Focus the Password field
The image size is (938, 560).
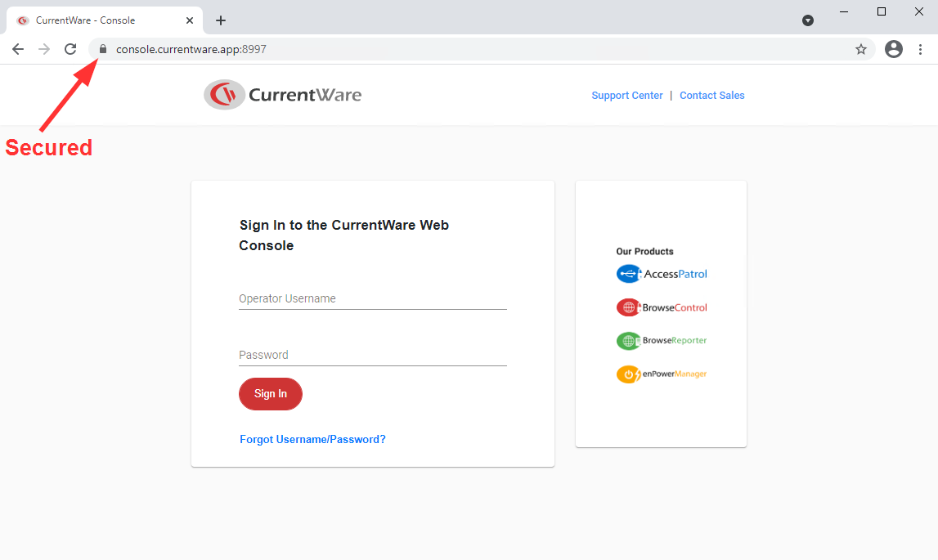click(x=373, y=355)
